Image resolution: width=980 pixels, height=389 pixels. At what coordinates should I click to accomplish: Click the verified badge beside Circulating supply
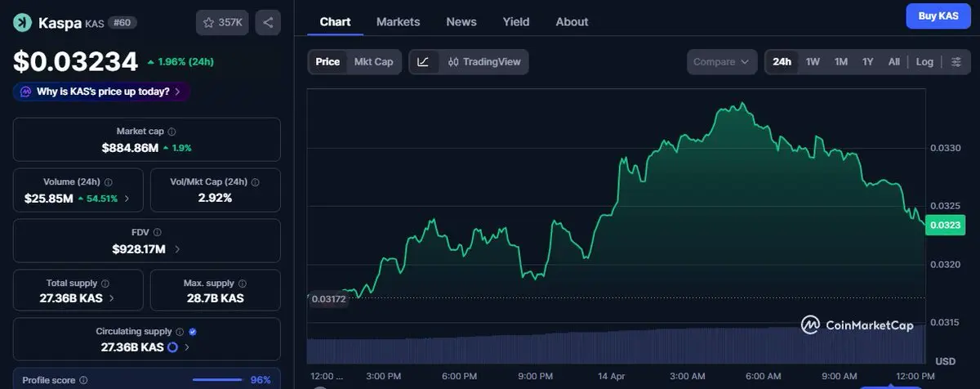tap(193, 332)
